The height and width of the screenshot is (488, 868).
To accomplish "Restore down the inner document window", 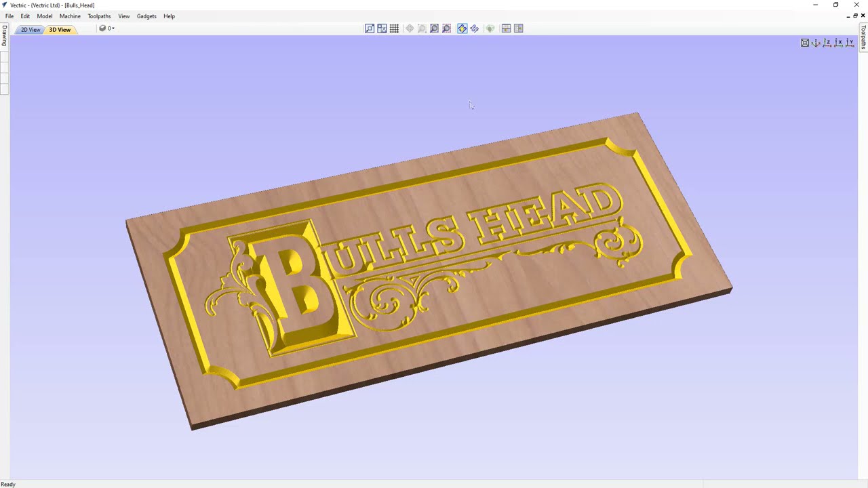I will [x=855, y=16].
